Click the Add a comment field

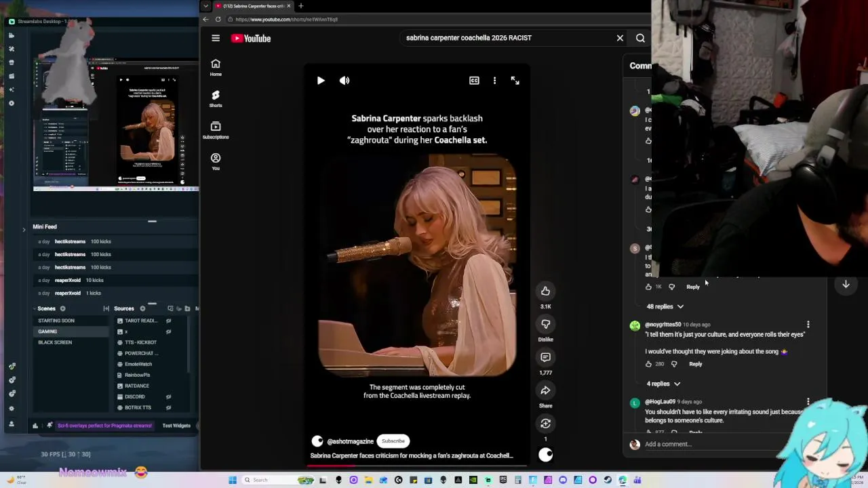tap(705, 445)
